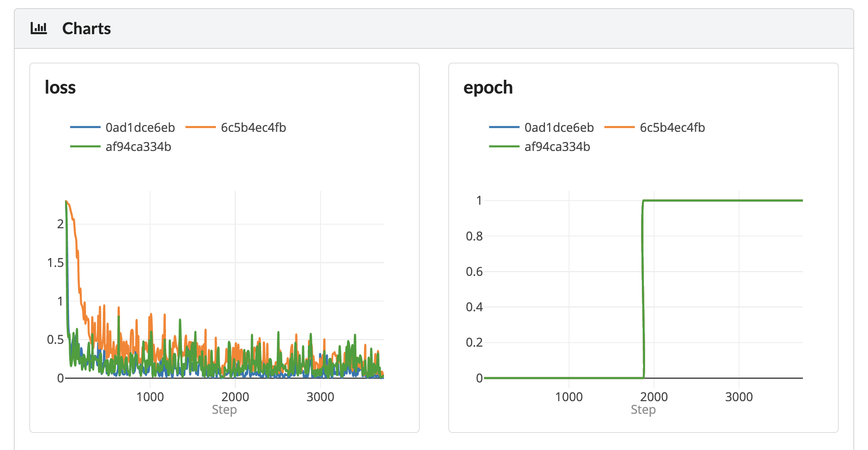Screen dimensions: 868x450
Task: Click the 0.6 tick on epoch y-axis
Action: point(474,271)
